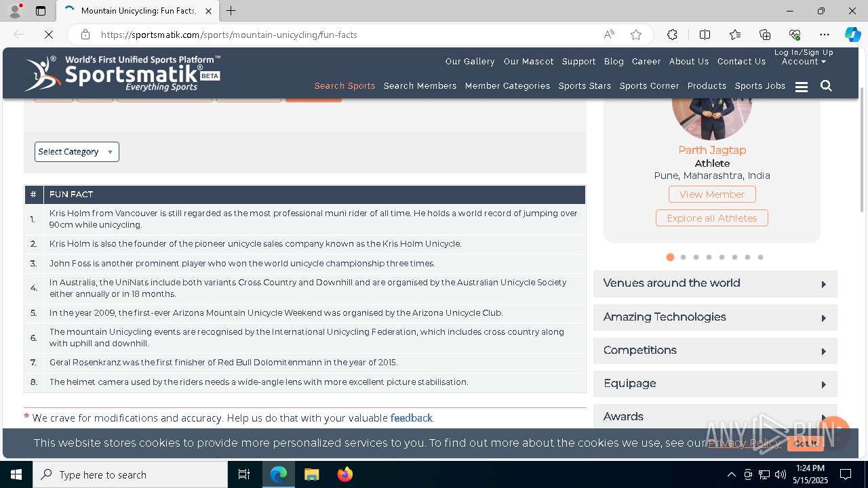
Task: Open the notifications center icon
Action: pyautogui.click(x=846, y=474)
